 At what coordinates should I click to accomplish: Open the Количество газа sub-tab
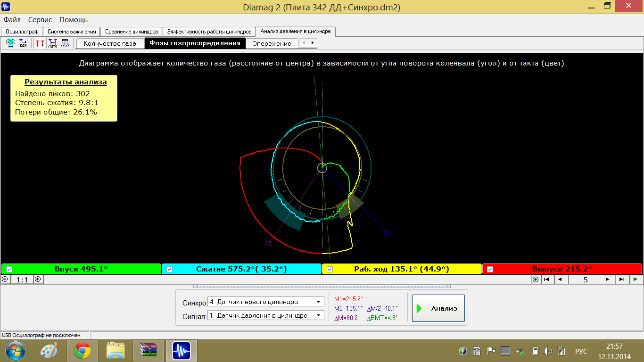[110, 43]
